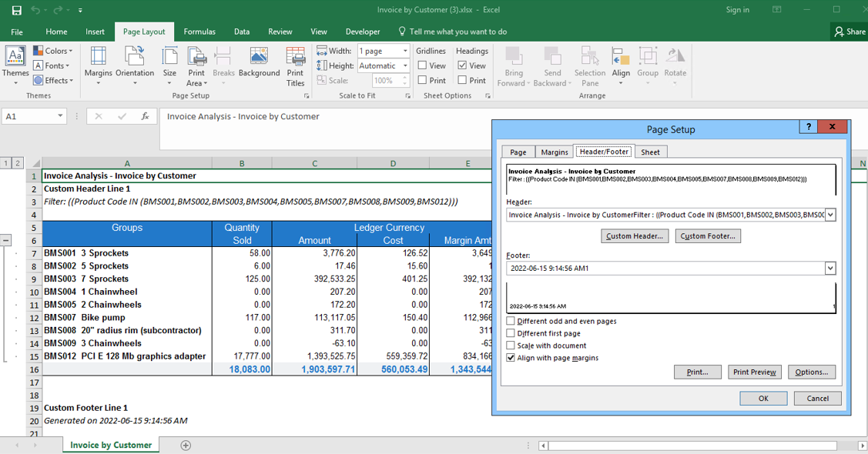Expand the Header dropdown list
The height and width of the screenshot is (454, 868).
coord(829,215)
